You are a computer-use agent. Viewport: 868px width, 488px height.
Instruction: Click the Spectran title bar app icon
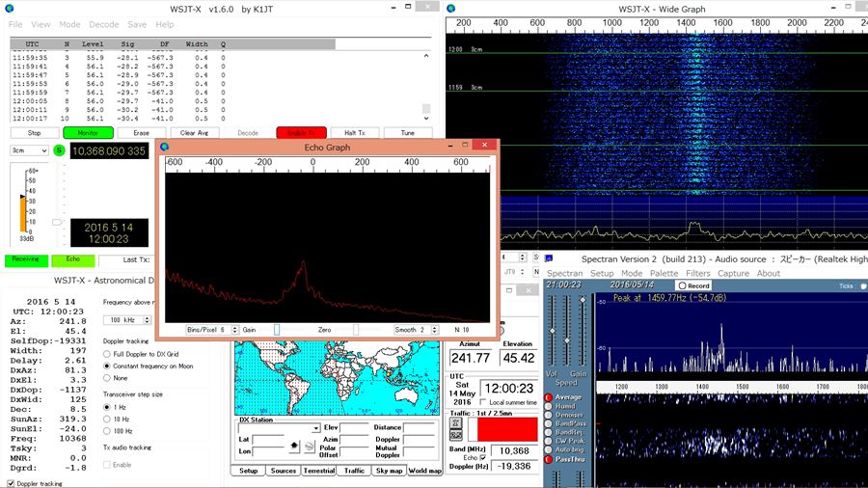click(x=549, y=258)
